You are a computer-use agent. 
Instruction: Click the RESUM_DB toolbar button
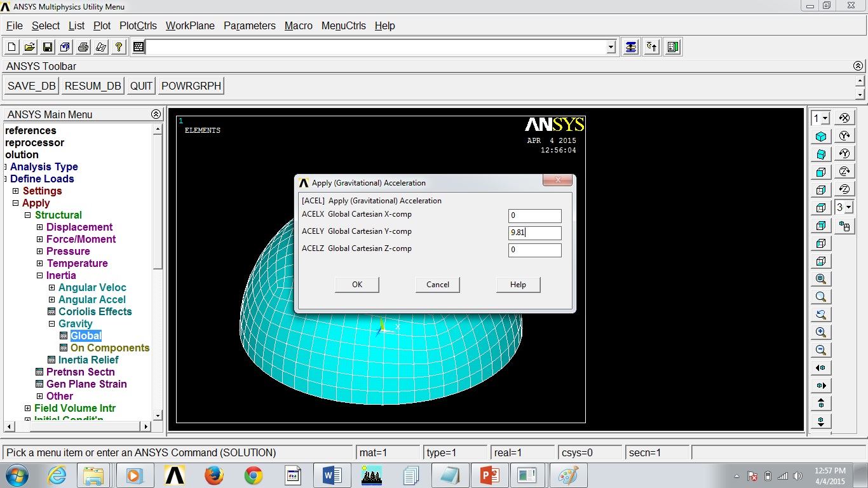point(93,86)
